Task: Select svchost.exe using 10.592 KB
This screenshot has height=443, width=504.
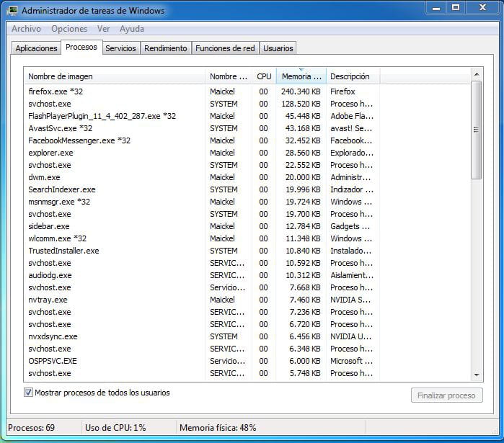Action: point(202,263)
